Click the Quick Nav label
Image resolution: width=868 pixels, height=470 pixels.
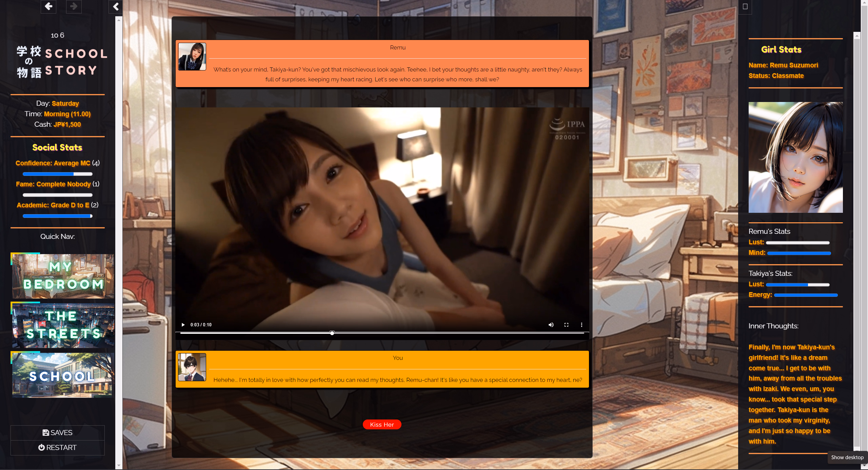click(58, 237)
